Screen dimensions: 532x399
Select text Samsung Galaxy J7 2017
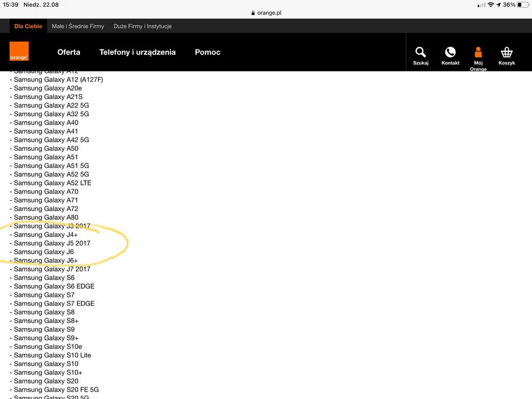[x=52, y=269]
